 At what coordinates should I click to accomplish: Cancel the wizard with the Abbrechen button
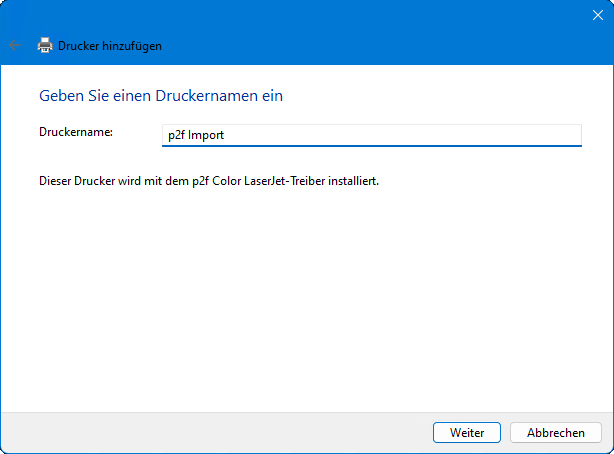click(555, 432)
